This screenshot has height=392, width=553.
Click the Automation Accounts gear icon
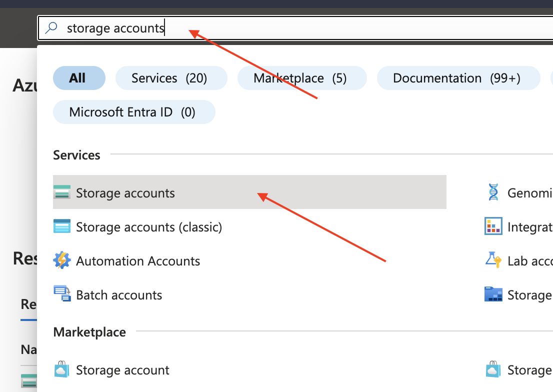click(x=62, y=260)
